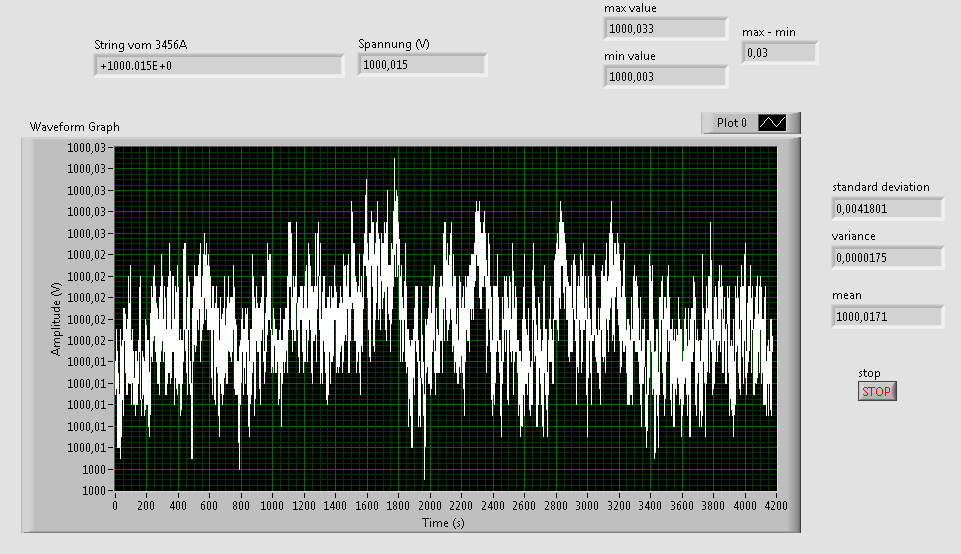
Task: Click the max - min label
Action: click(769, 32)
